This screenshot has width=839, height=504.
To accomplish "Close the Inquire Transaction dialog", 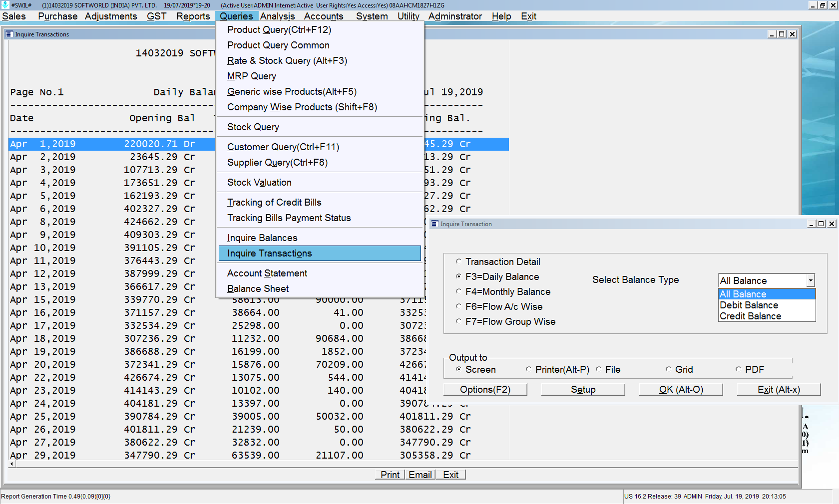I will click(x=832, y=224).
